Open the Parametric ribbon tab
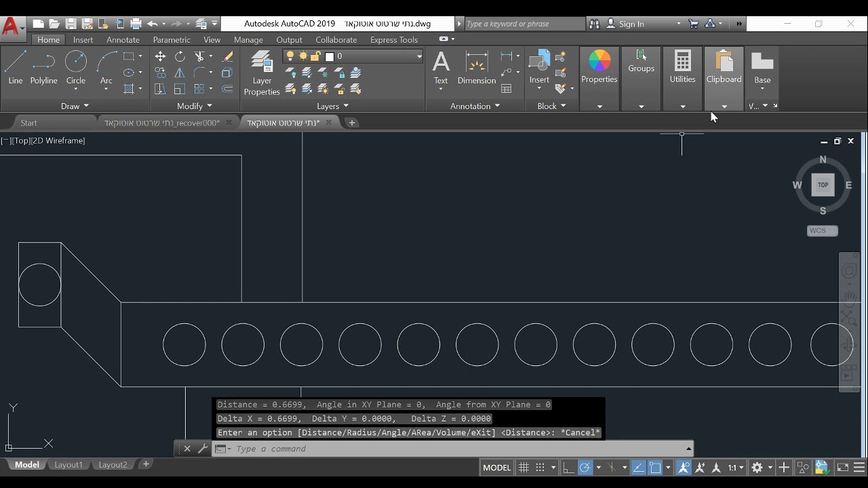The height and width of the screenshot is (488, 868). click(172, 40)
